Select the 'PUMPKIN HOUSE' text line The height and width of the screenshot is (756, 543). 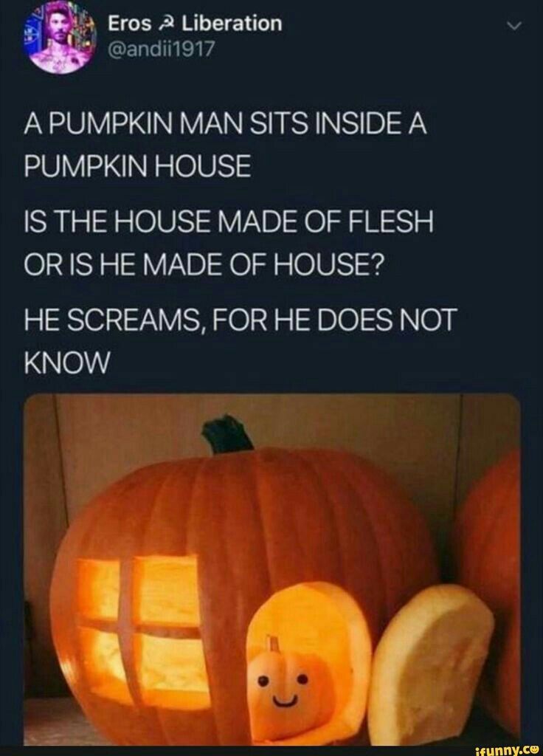[x=138, y=166]
